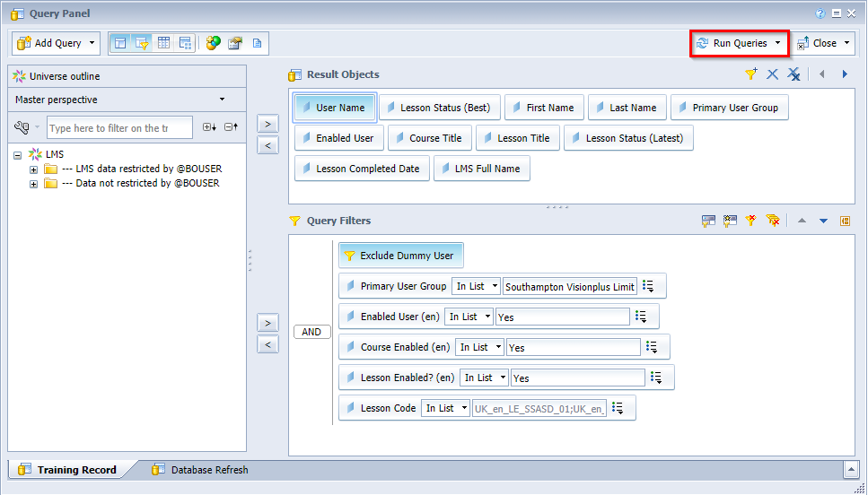
Task: Remove all objects from Result Objects
Action: (x=793, y=74)
